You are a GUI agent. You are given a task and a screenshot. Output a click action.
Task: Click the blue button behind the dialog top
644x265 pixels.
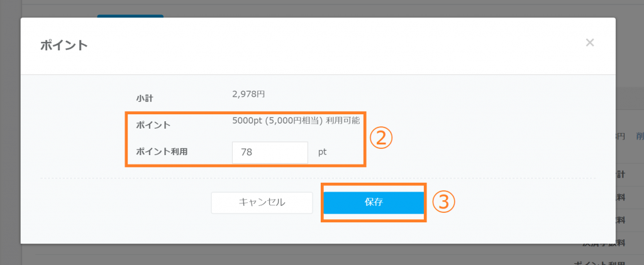tap(130, 15)
